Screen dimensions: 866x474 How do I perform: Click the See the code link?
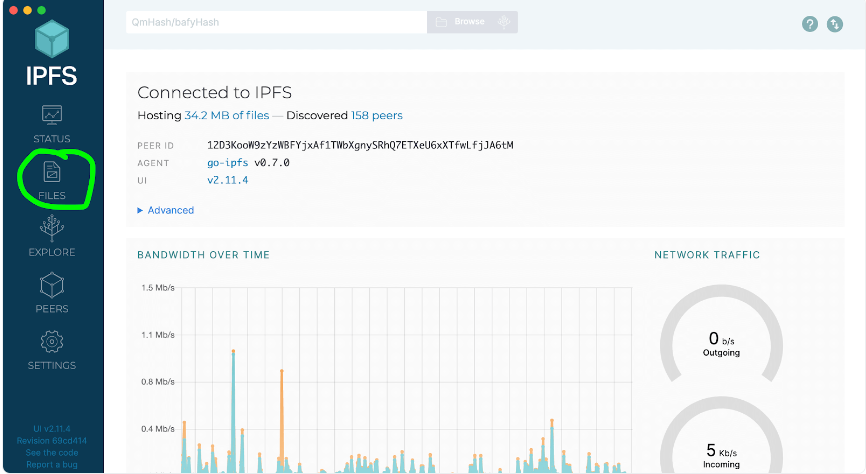[x=52, y=452]
